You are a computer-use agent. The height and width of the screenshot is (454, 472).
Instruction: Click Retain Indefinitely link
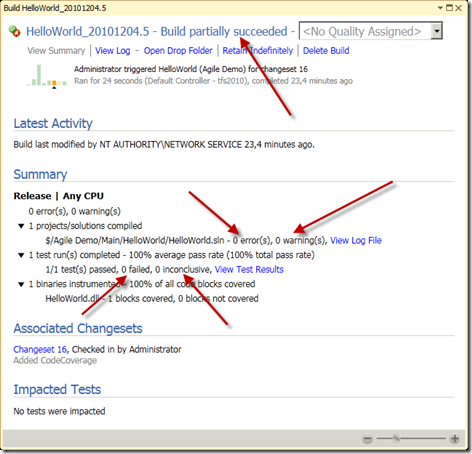click(258, 51)
